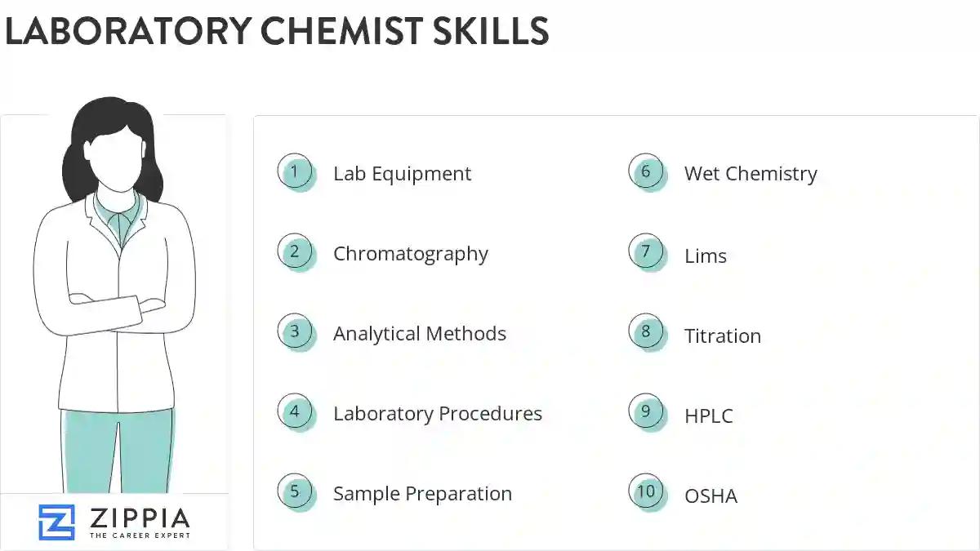The height and width of the screenshot is (551, 980).
Task: Click the number 2 circle badge
Action: tap(295, 251)
